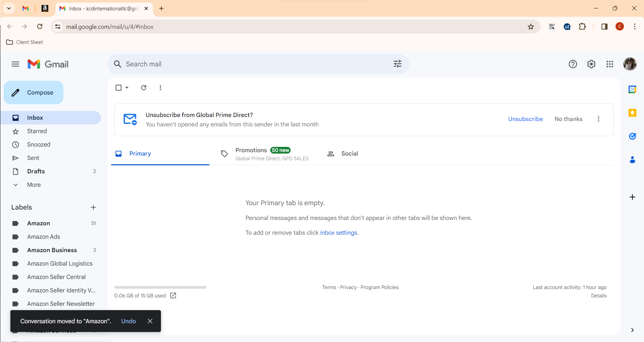
Task: View site information icon in address bar
Action: point(58,26)
